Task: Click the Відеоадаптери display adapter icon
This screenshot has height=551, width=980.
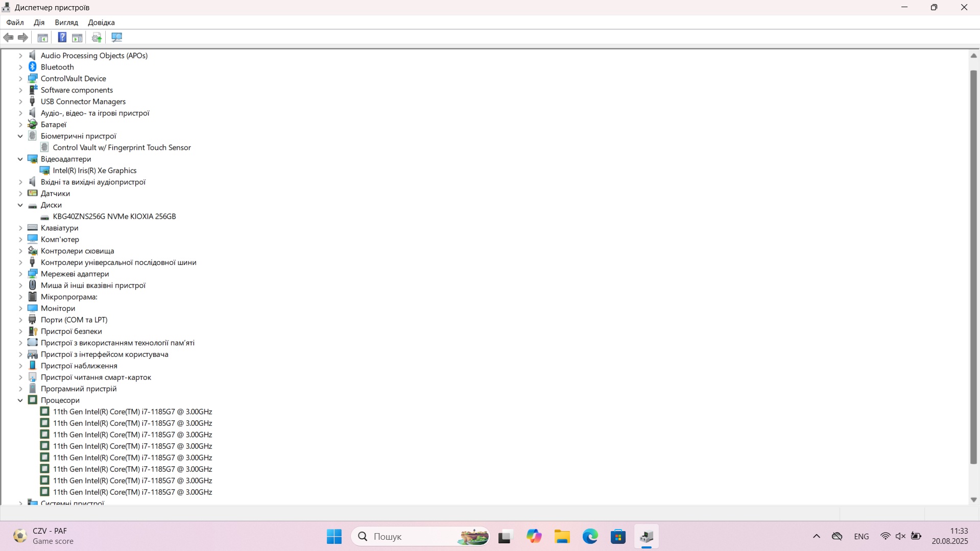Action: (x=33, y=159)
